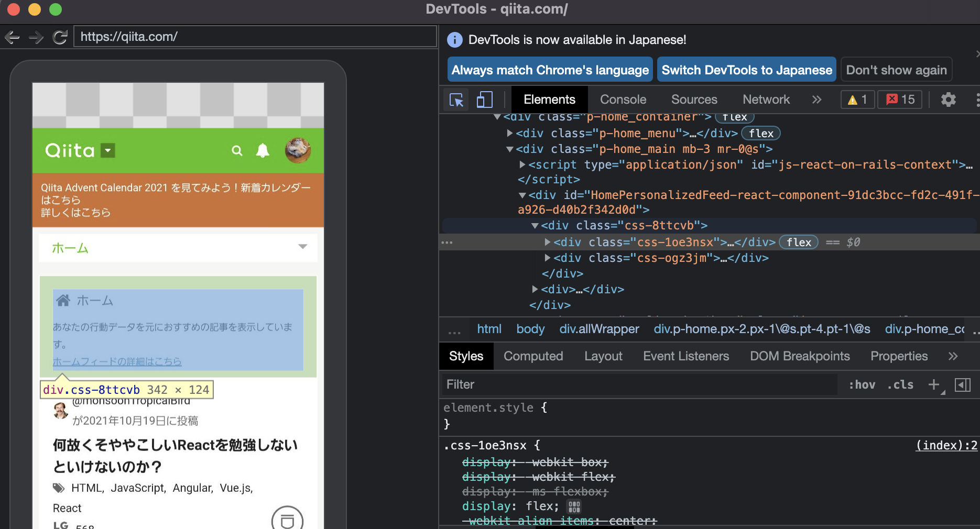This screenshot has width=980, height=529.
Task: Show more DevTools panels chevron
Action: 816,100
